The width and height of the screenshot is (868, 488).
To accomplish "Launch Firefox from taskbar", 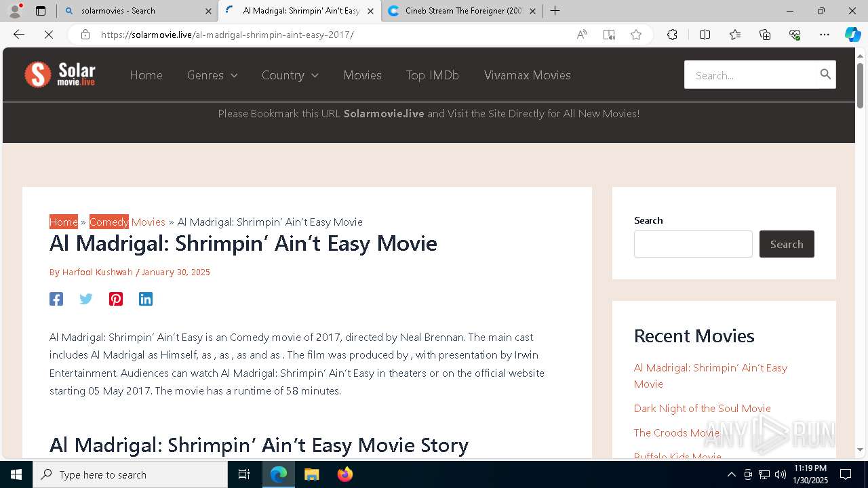I will coord(345,474).
